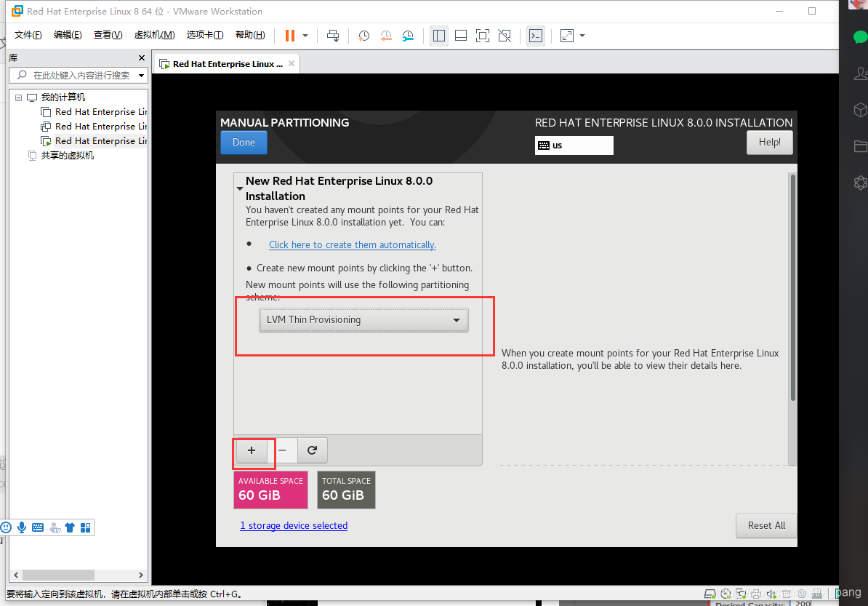Click the input method soft keyboard icon
Image resolution: width=868 pixels, height=606 pixels.
[x=38, y=527]
